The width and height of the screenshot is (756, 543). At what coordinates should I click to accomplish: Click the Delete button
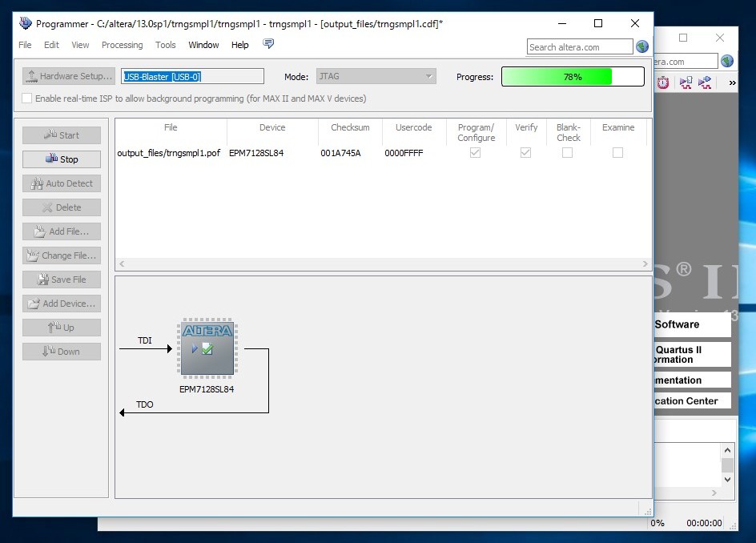click(62, 207)
